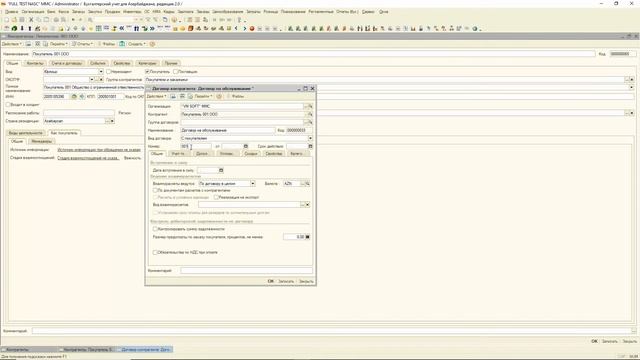Toggle the Поставщик checkbox
Viewport: 640px width, 360px height.
(176, 71)
